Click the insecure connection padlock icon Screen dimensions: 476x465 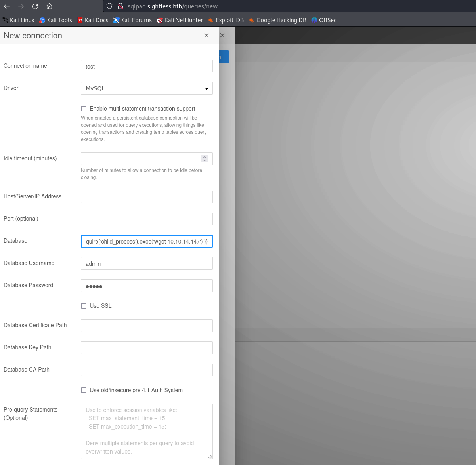[120, 6]
